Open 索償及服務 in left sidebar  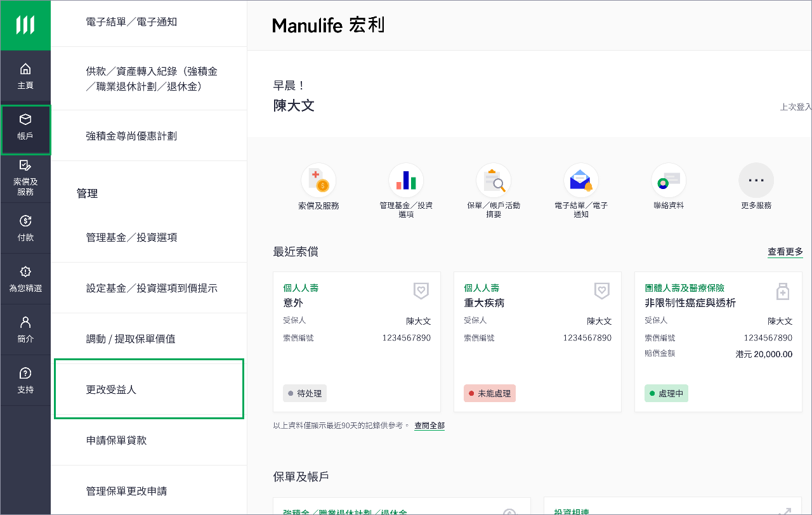25,178
